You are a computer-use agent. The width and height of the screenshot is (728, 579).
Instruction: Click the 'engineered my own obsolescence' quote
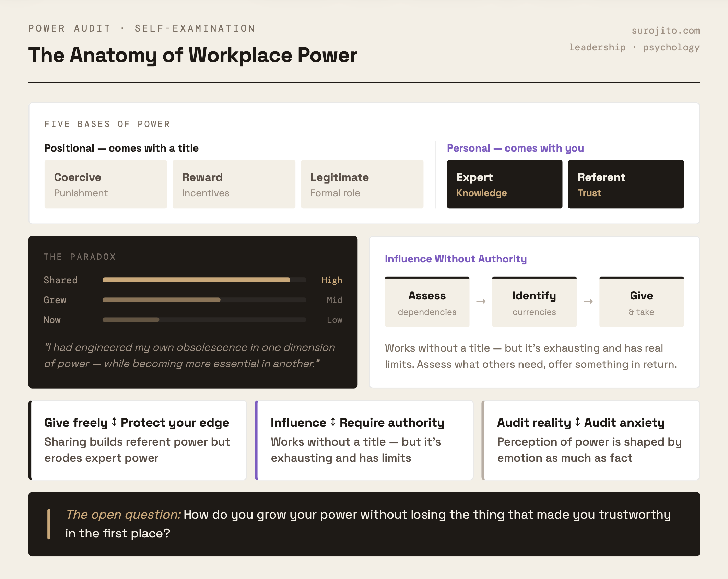coord(190,355)
